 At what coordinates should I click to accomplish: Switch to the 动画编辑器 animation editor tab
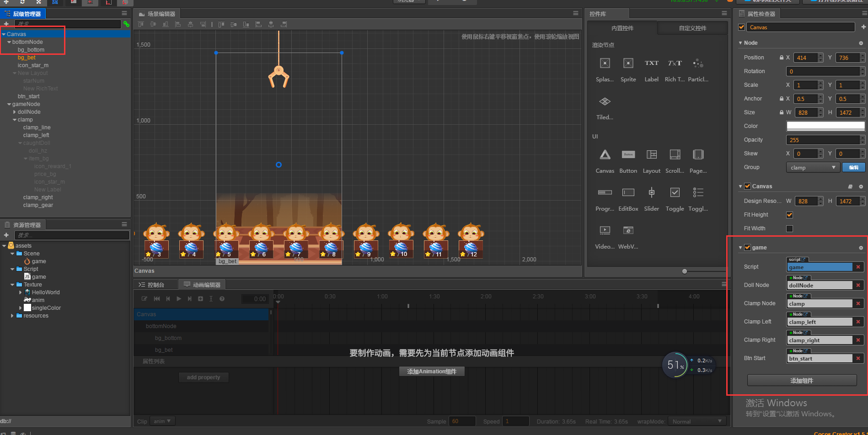(202, 285)
